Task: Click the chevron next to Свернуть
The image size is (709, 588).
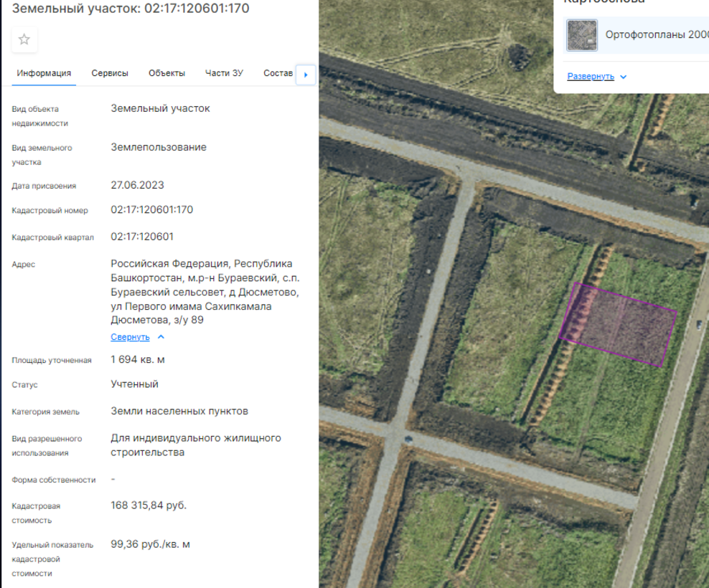Action: point(161,337)
